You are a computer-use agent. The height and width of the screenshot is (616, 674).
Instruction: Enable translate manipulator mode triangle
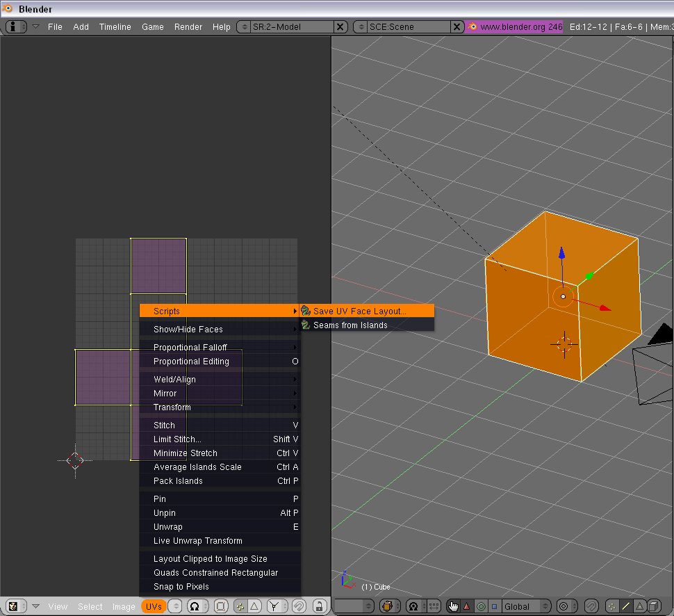point(467,606)
